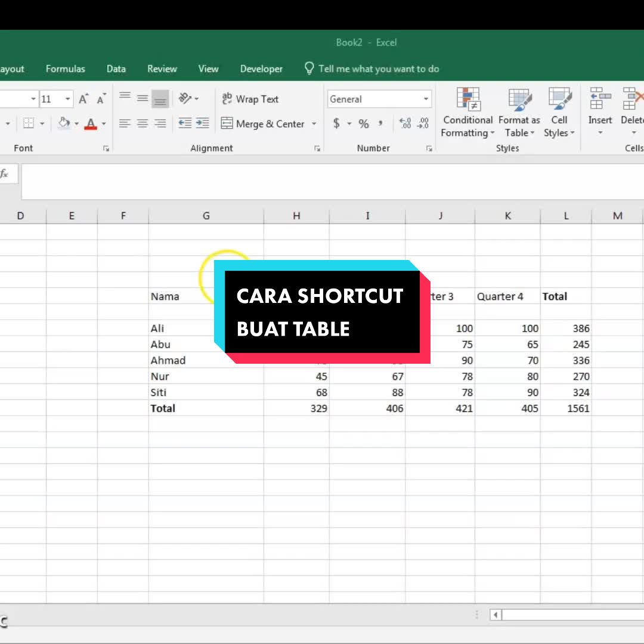This screenshot has width=644, height=644.
Task: Select column L header
Action: point(566,216)
